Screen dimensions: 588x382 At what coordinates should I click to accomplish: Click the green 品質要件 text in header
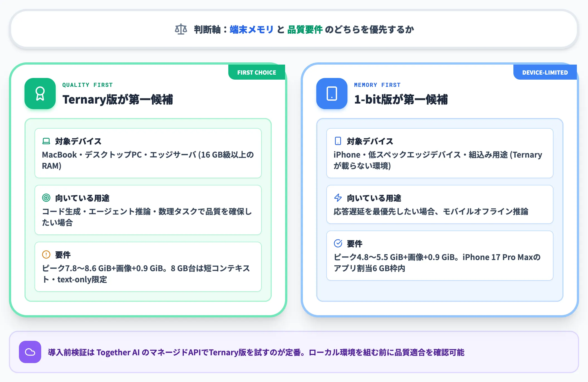tap(305, 30)
